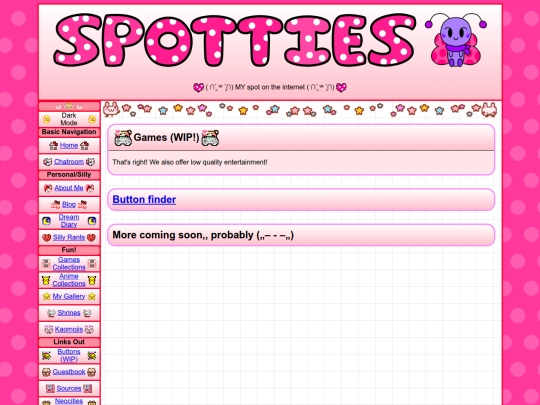Toggle Dark Mode in sidebar
Screen dimensions: 540x405
tap(69, 119)
